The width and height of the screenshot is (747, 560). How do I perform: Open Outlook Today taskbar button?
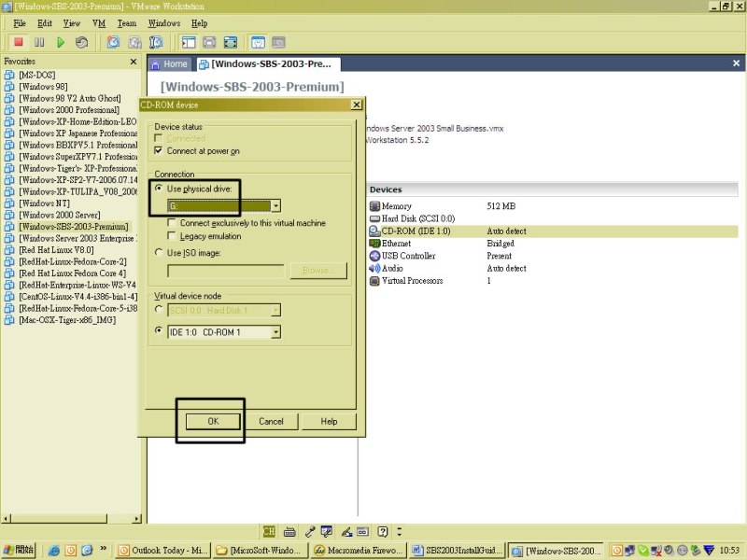coord(162,551)
